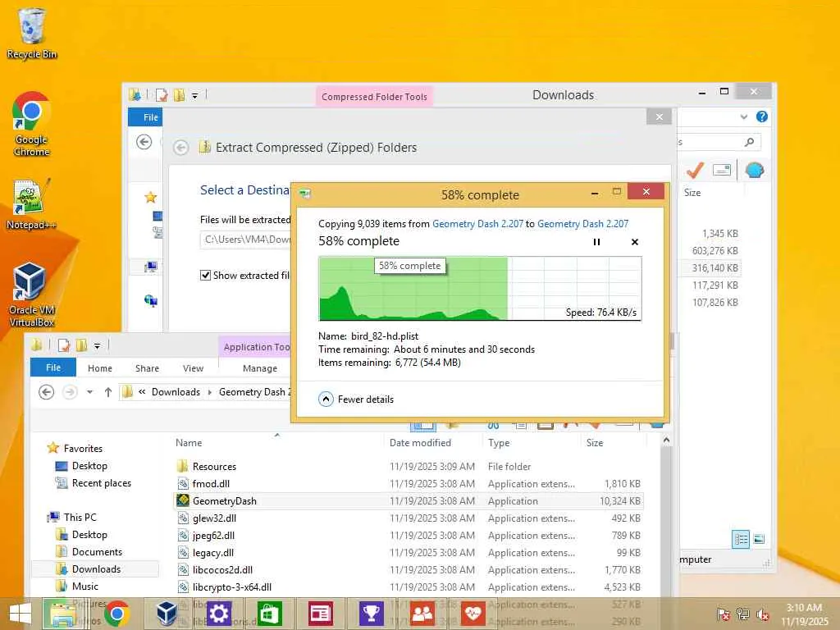Select Oracle VM VirtualBox desktop shortcut
This screenshot has height=630, width=840.
tap(32, 294)
